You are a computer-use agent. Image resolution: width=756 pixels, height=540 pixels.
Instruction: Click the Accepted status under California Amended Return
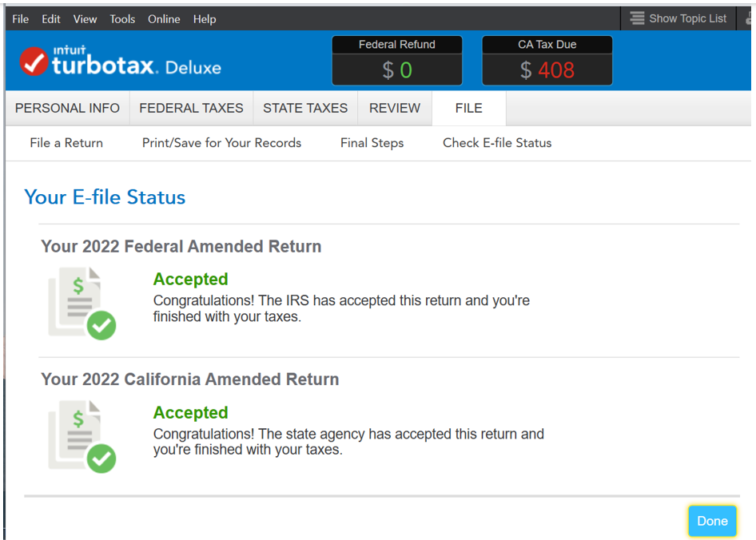point(190,413)
